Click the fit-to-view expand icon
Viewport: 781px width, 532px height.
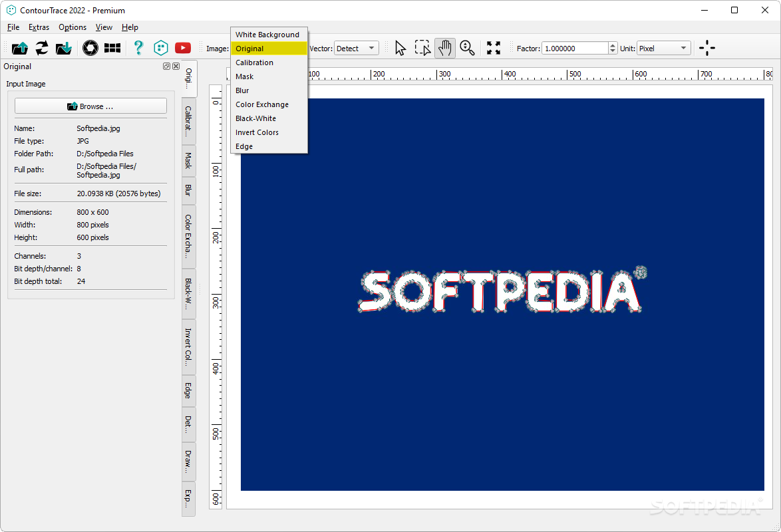494,49
